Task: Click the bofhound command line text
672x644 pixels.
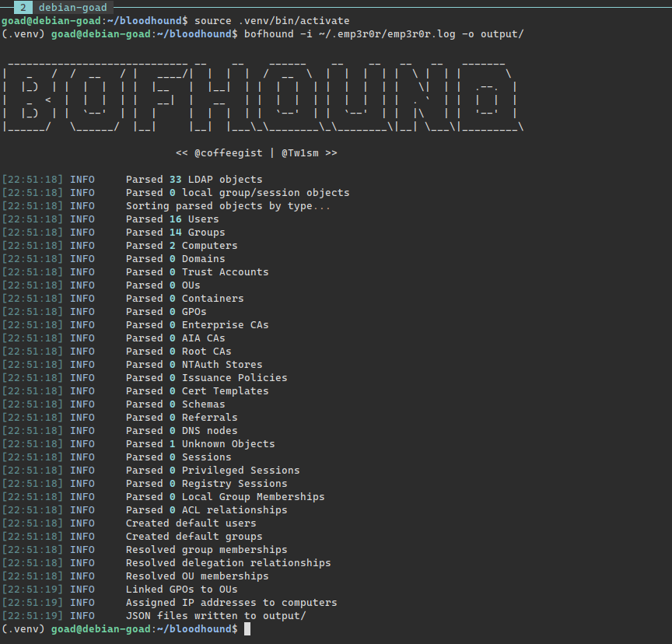Action: pos(383,34)
